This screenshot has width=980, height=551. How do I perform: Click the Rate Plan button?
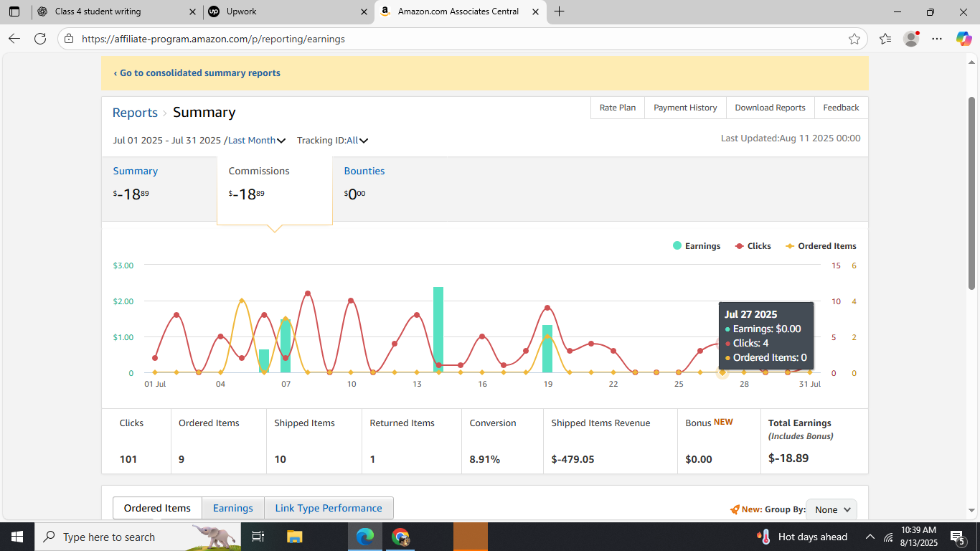pyautogui.click(x=618, y=108)
